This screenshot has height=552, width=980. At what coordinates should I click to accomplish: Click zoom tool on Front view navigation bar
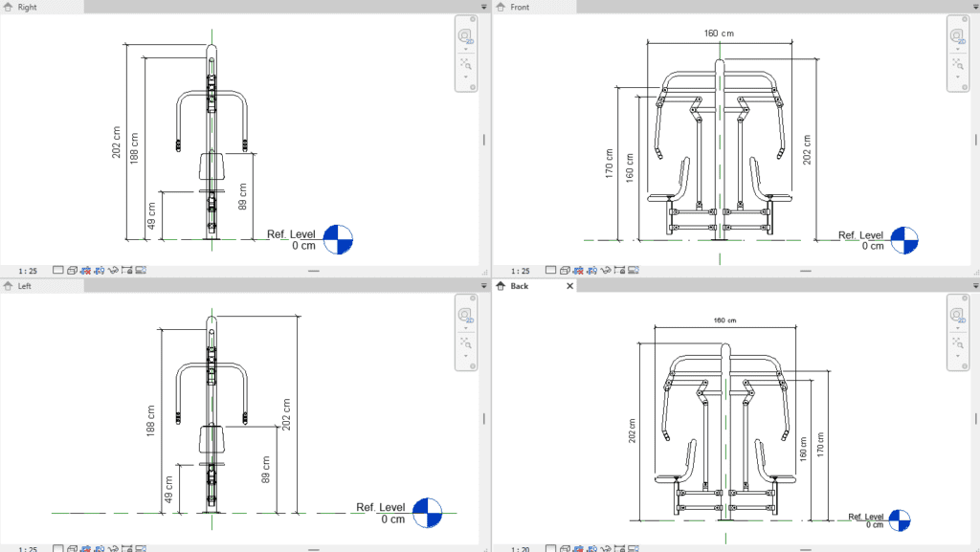pos(957,64)
